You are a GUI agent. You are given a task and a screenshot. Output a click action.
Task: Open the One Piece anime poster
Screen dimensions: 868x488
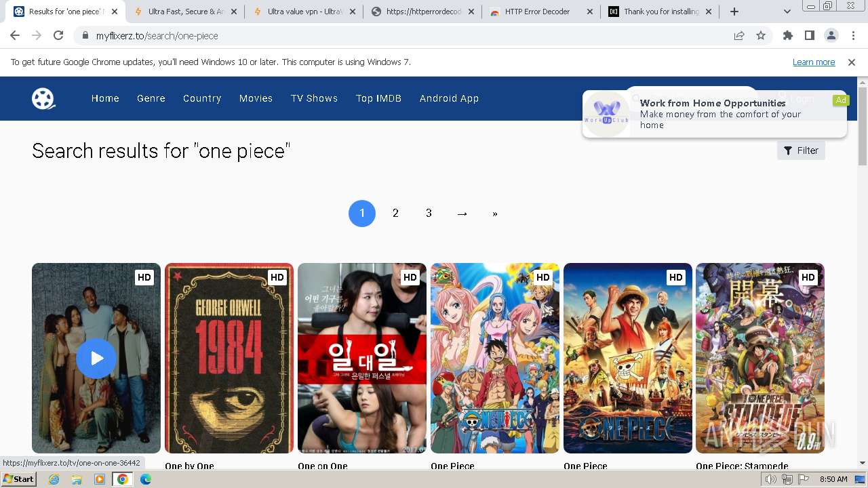point(495,358)
